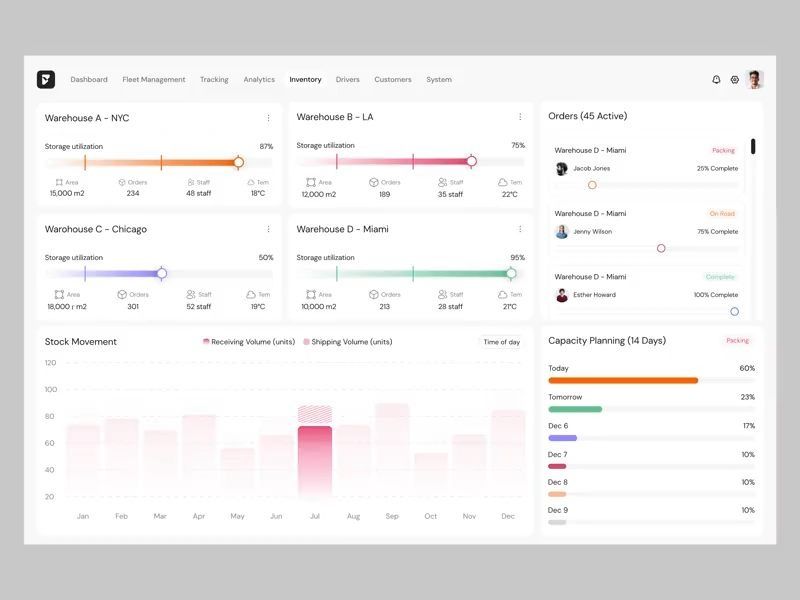Open the Time of day dropdown

(502, 342)
